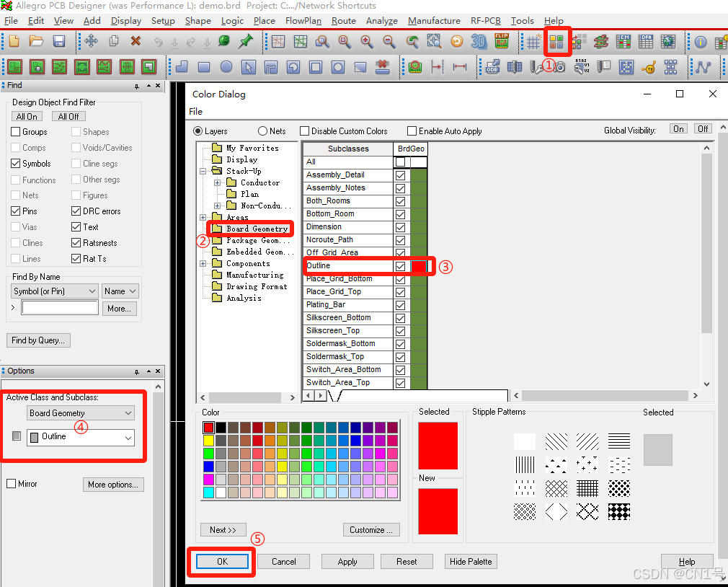Toggle Outline subclass visibility checkbox
Viewport: 728px width, 587px height.
[400, 266]
